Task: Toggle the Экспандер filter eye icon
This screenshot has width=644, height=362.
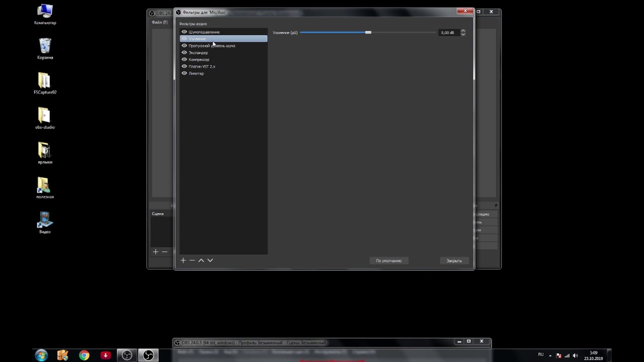Action: [x=184, y=53]
